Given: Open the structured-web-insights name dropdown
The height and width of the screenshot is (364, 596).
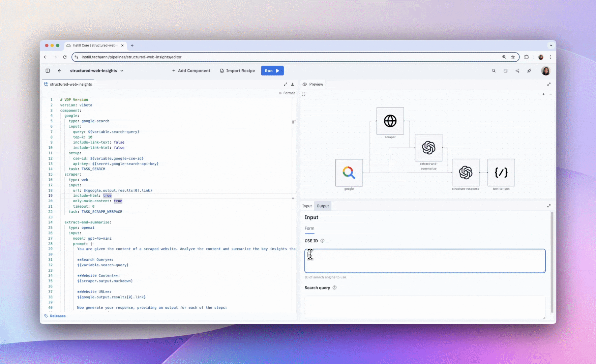Looking at the screenshot, I should (122, 71).
